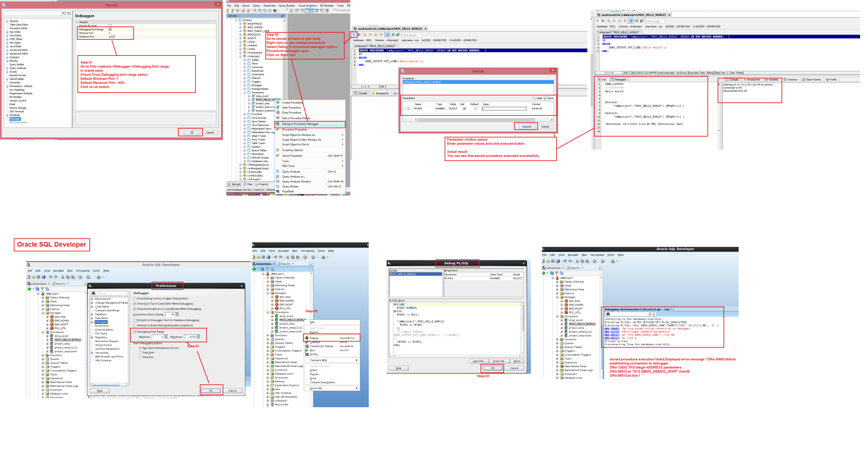This screenshot has width=868, height=454.
Task: Click the Step Over debugger icon
Action: tap(370, 35)
